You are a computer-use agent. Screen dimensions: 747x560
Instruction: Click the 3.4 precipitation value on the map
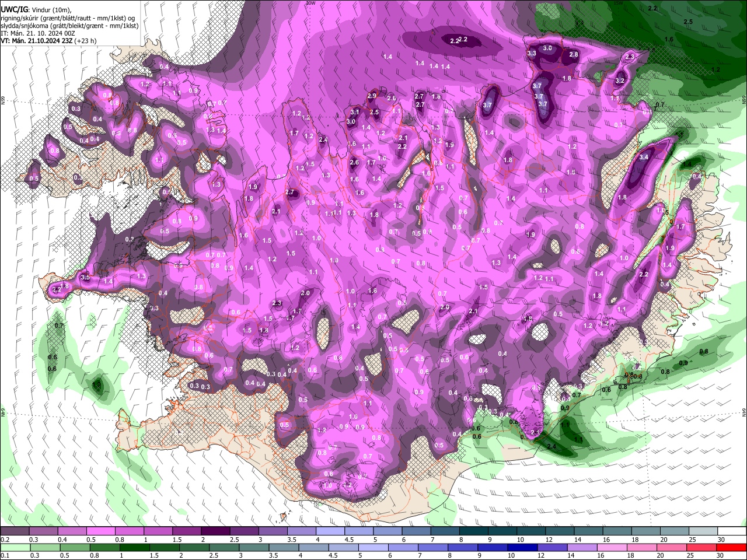pos(644,157)
